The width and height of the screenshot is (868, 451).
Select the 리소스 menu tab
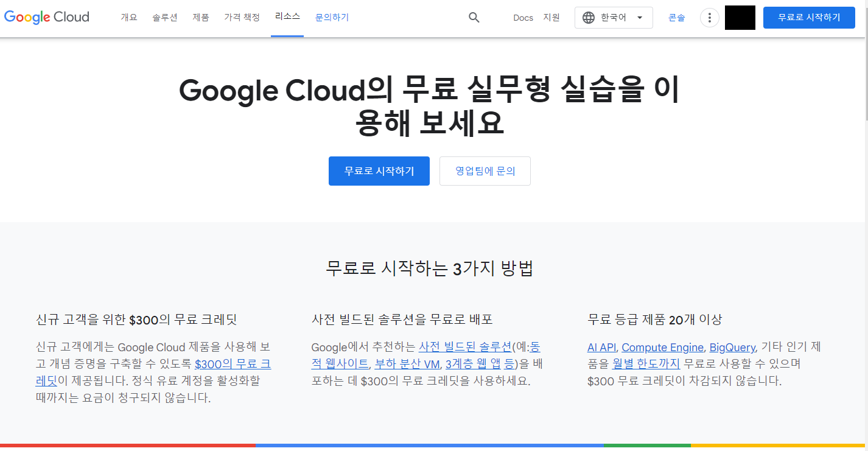287,17
